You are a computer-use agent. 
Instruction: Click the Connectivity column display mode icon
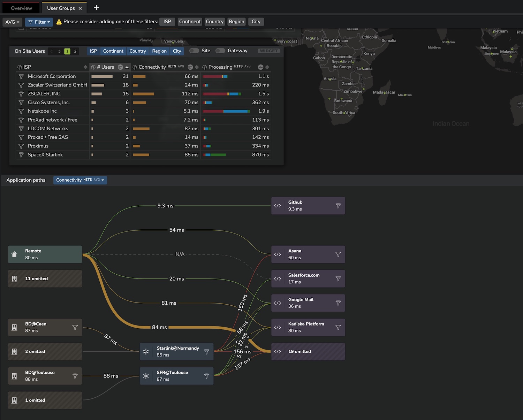pos(190,67)
